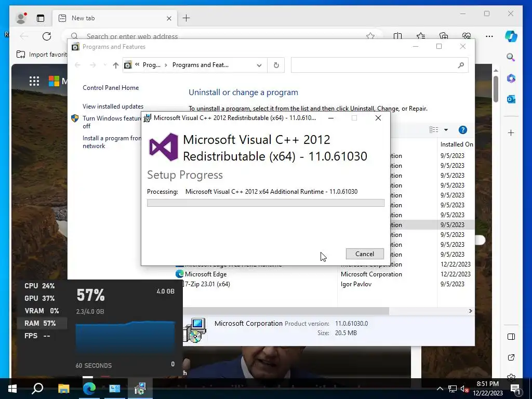Open the notification center icon
The width and height of the screenshot is (532, 399).
(x=515, y=389)
